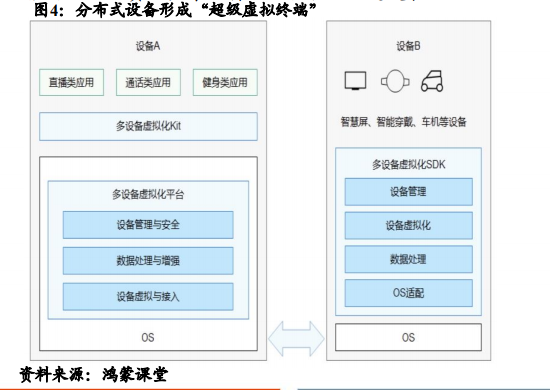Image resolution: width=550 pixels, height=390 pixels.
Task: Click the 设备A heading
Action: [x=148, y=46]
